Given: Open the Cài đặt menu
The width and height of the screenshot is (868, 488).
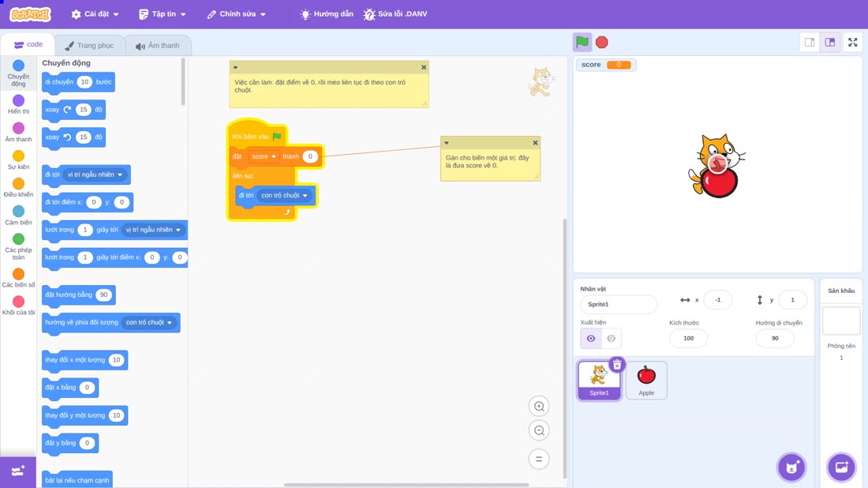Looking at the screenshot, I should [95, 14].
